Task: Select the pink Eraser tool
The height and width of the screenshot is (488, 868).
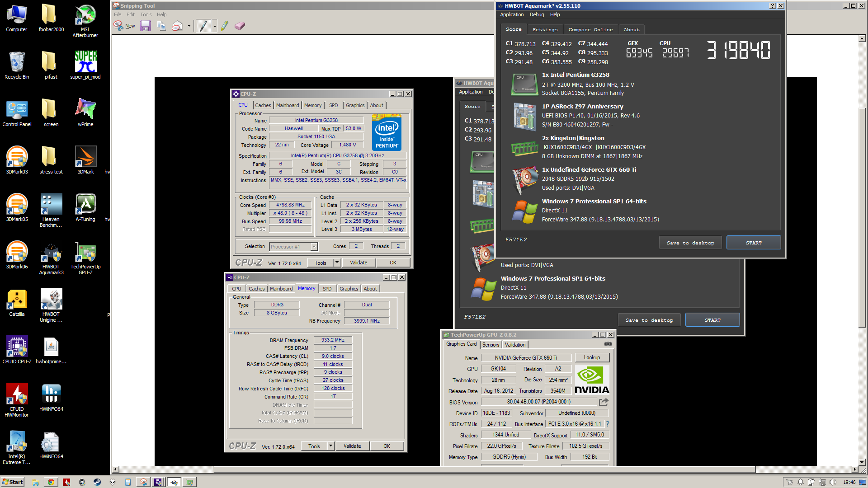Action: pos(240,26)
